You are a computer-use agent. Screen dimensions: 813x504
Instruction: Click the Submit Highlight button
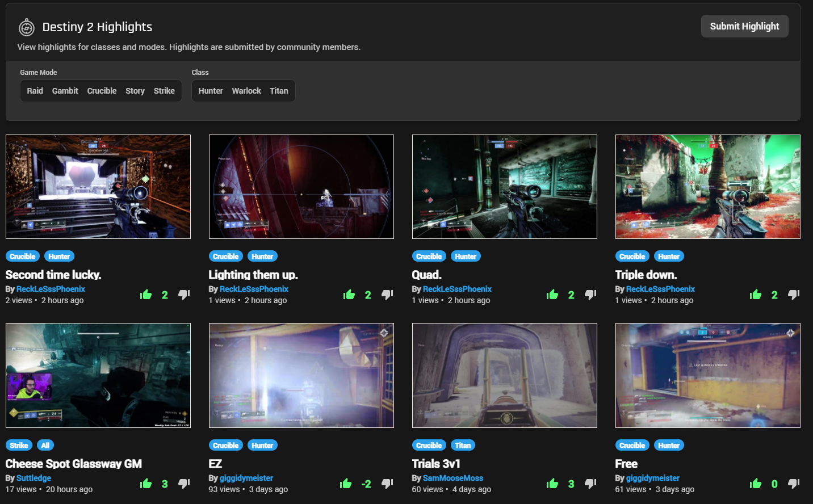point(744,26)
